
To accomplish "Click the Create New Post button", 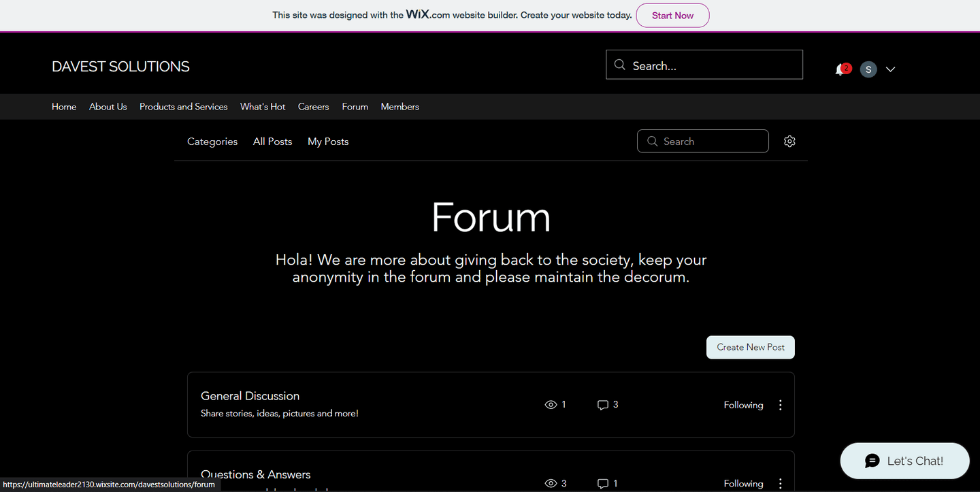I will tap(751, 347).
